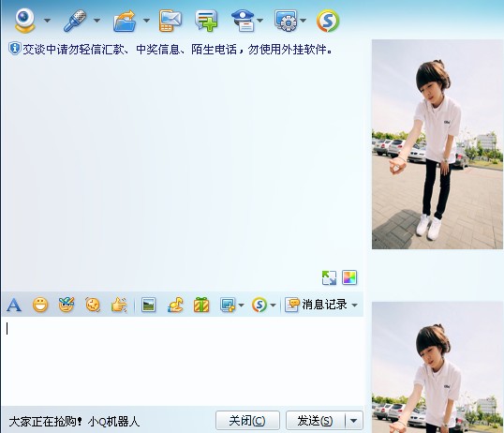Insert a picture with the landscape image icon
The width and height of the screenshot is (504, 433).
click(x=149, y=305)
